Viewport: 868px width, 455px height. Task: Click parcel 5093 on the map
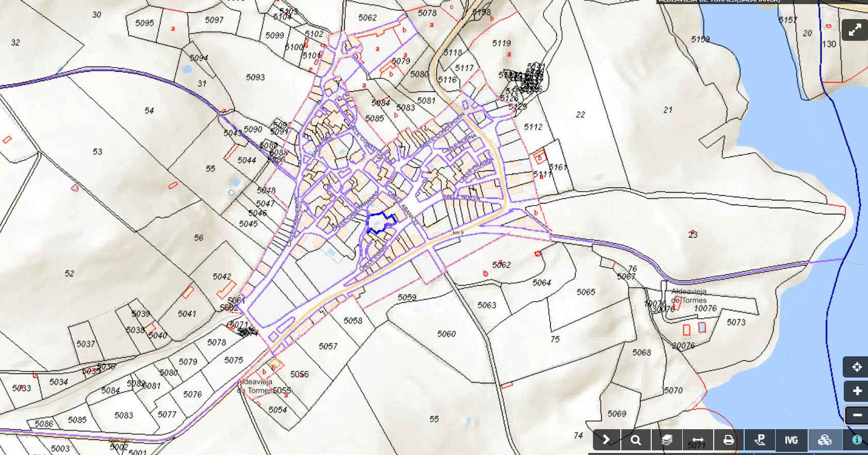tap(255, 77)
